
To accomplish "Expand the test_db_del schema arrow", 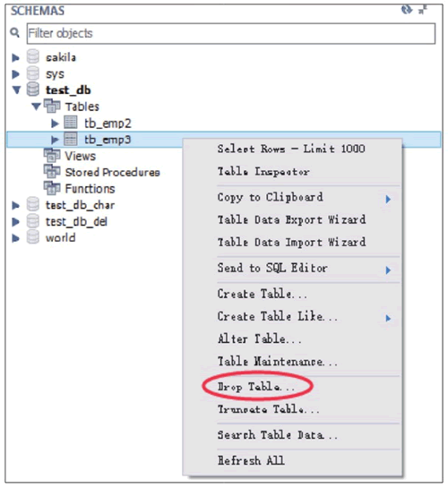I will pyautogui.click(x=15, y=222).
